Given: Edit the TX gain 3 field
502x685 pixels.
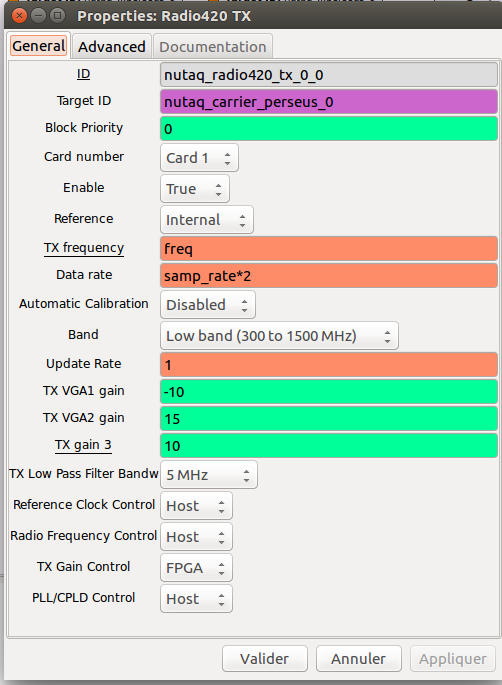Looking at the screenshot, I should [329, 446].
